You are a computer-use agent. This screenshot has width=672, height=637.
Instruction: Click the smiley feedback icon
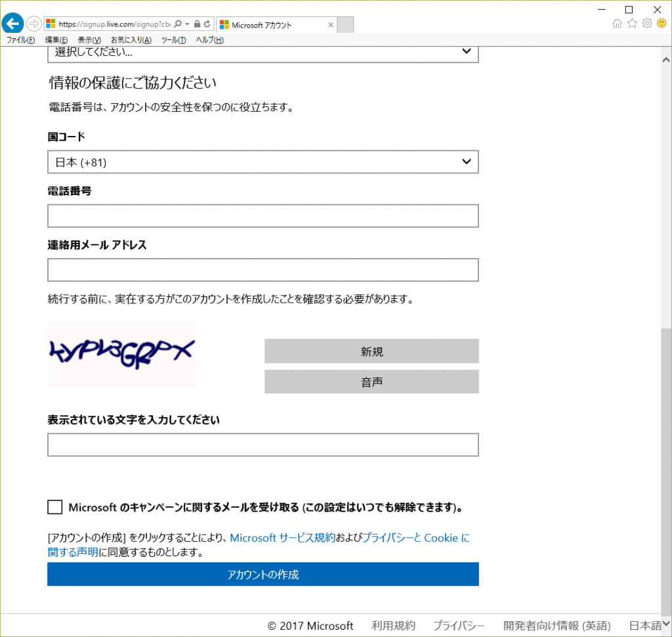pyautogui.click(x=661, y=24)
